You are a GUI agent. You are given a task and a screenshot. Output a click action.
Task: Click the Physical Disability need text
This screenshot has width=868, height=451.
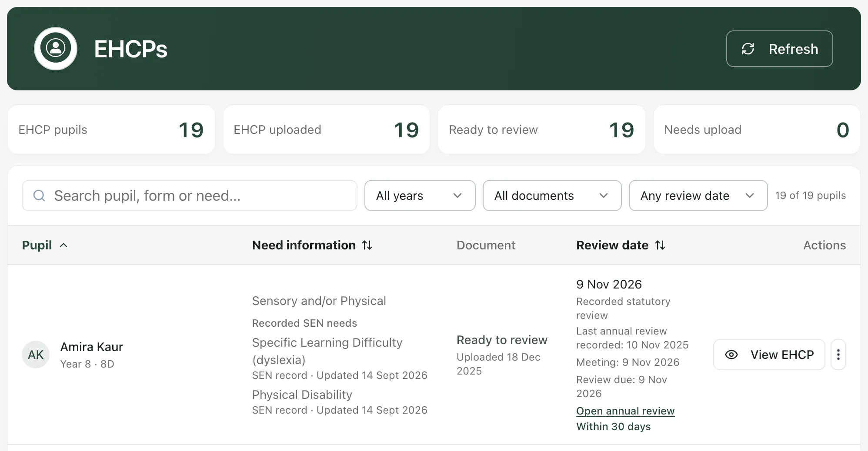tap(302, 395)
